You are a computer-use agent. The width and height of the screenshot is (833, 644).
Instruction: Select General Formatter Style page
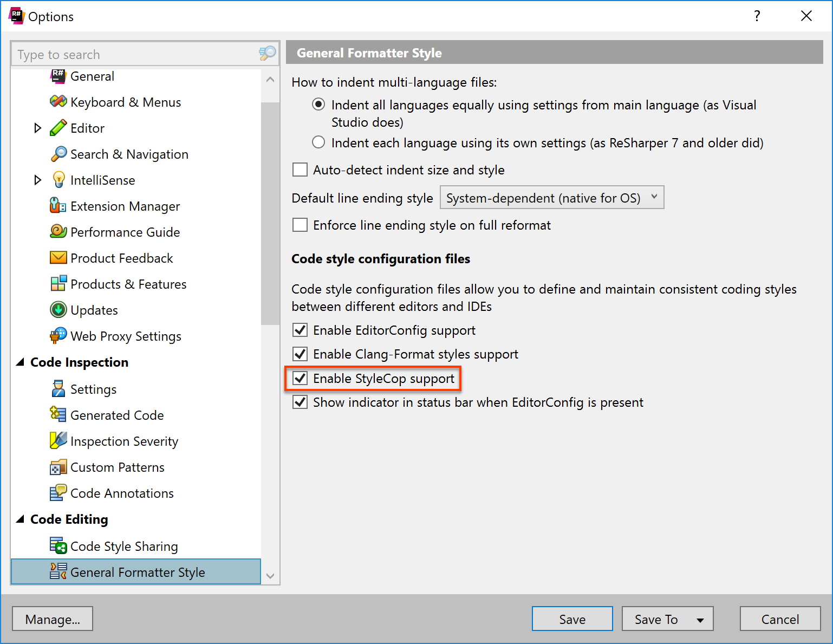136,572
